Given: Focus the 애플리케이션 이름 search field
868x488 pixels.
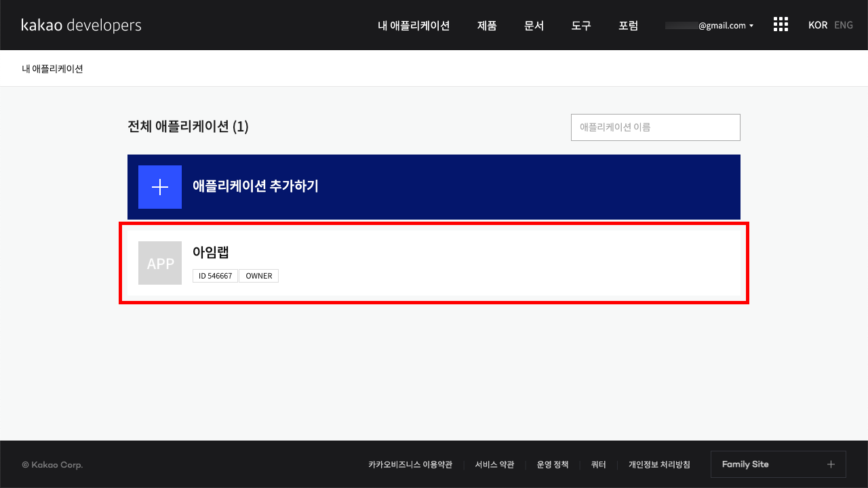Looking at the screenshot, I should [x=656, y=127].
